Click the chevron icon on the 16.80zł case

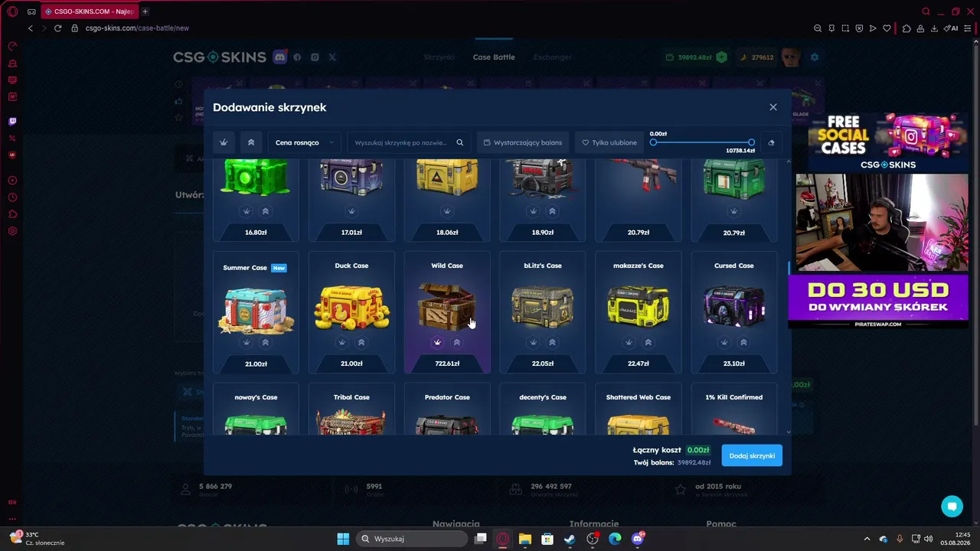coord(266,210)
